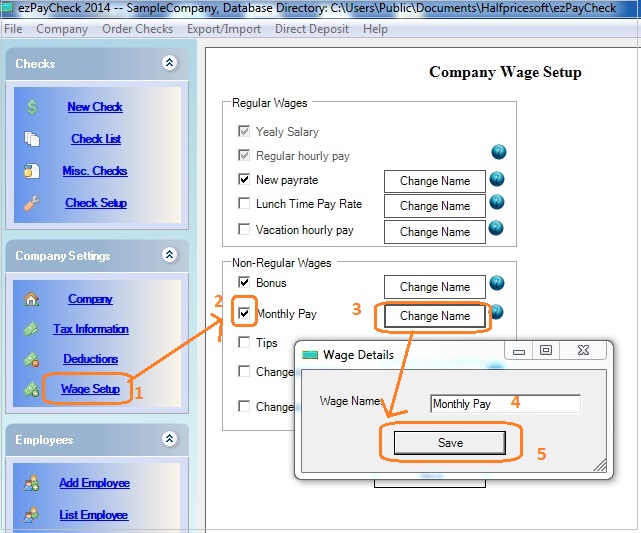Viewport: 641px width, 533px height.
Task: Open the Order Checks menu
Action: pyautogui.click(x=137, y=29)
